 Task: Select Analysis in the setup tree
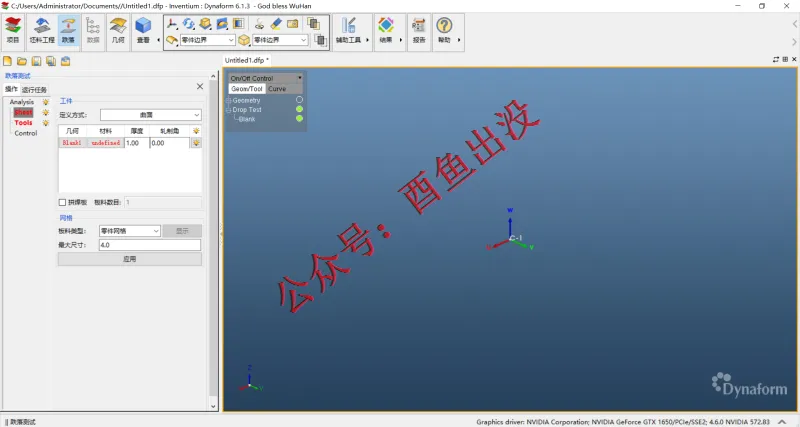pyautogui.click(x=21, y=102)
